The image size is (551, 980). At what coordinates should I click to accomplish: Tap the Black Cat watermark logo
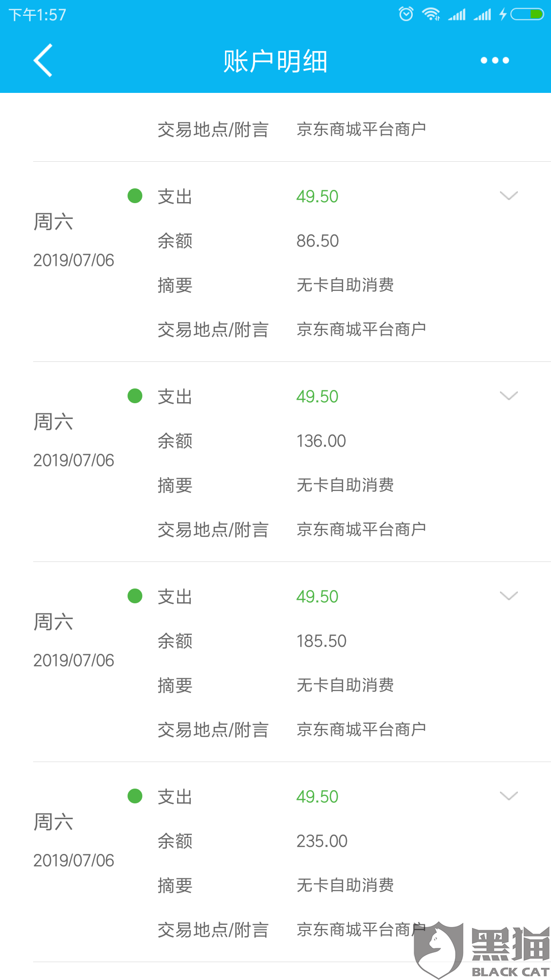tap(482, 950)
